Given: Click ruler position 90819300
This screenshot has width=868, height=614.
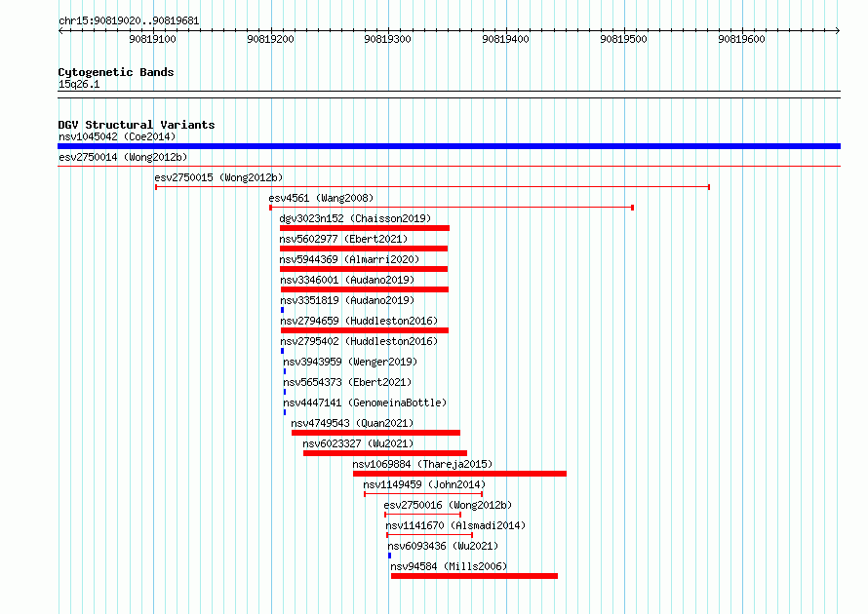Looking at the screenshot, I should [388, 39].
